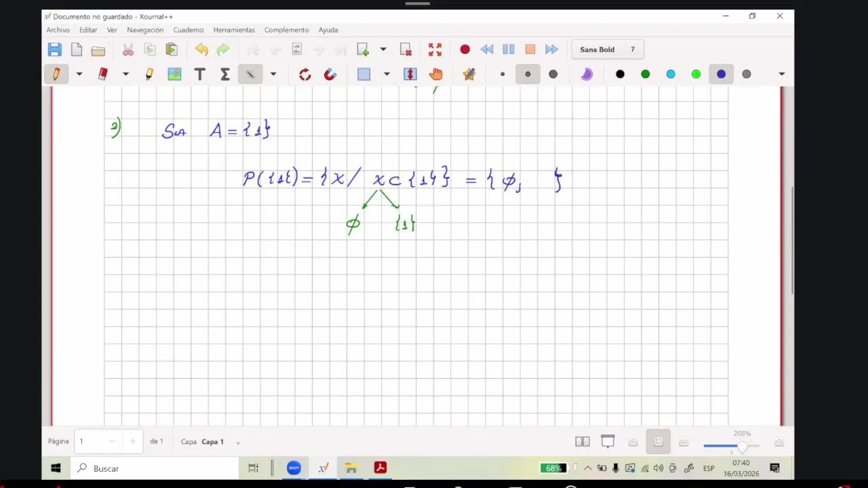Open the Archivo menu
The image size is (868, 488).
click(x=58, y=30)
